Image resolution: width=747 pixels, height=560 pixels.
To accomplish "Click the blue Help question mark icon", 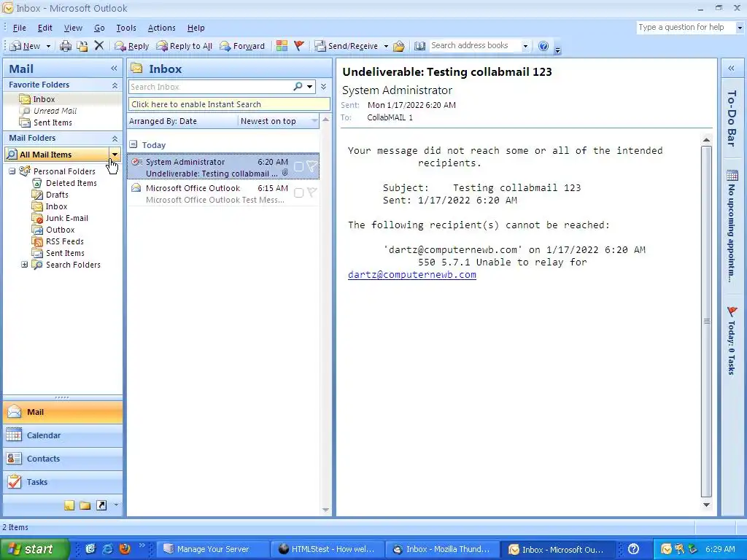I will pyautogui.click(x=543, y=46).
